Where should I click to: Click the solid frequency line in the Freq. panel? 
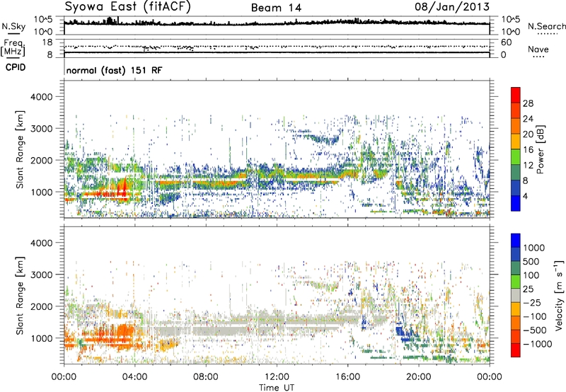tap(277, 52)
